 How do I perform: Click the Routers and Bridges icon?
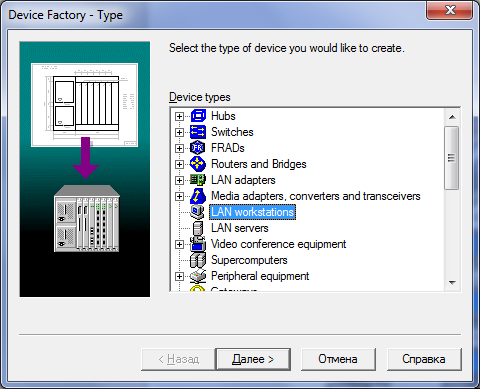[x=198, y=164]
